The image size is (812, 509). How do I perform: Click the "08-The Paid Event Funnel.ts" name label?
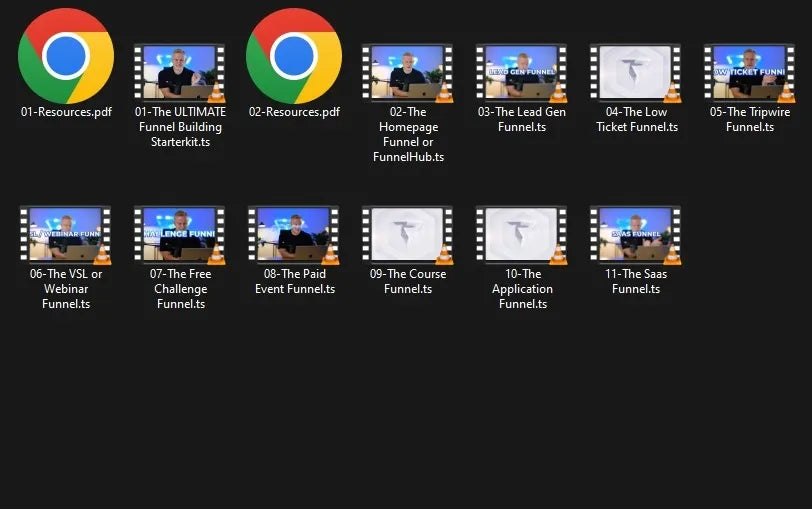pyautogui.click(x=294, y=281)
